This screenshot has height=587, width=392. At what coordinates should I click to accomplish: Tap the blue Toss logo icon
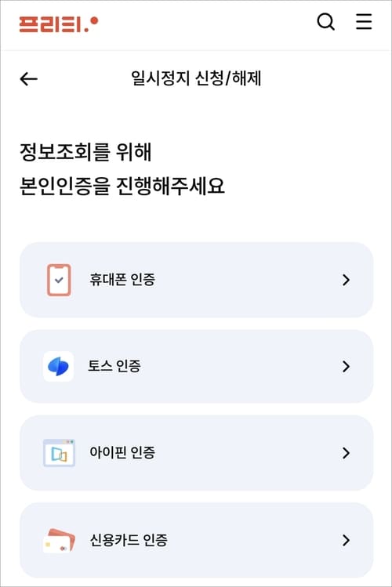pyautogui.click(x=58, y=367)
